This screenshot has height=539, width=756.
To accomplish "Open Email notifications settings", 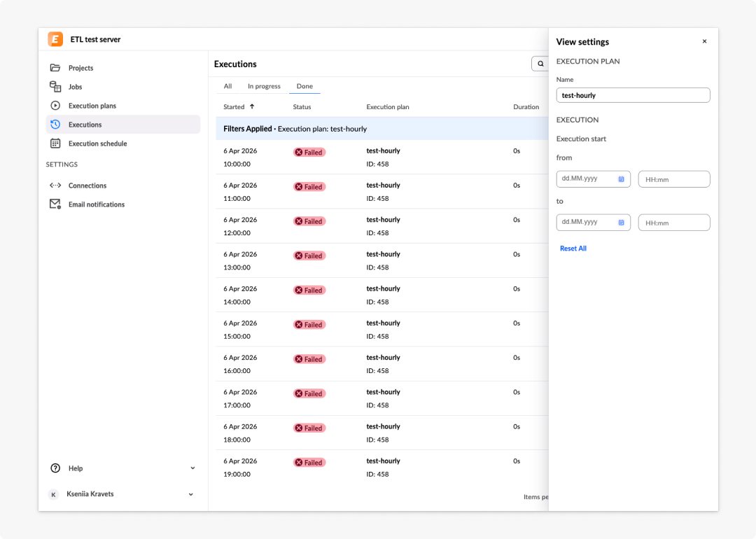I will 123,204.
